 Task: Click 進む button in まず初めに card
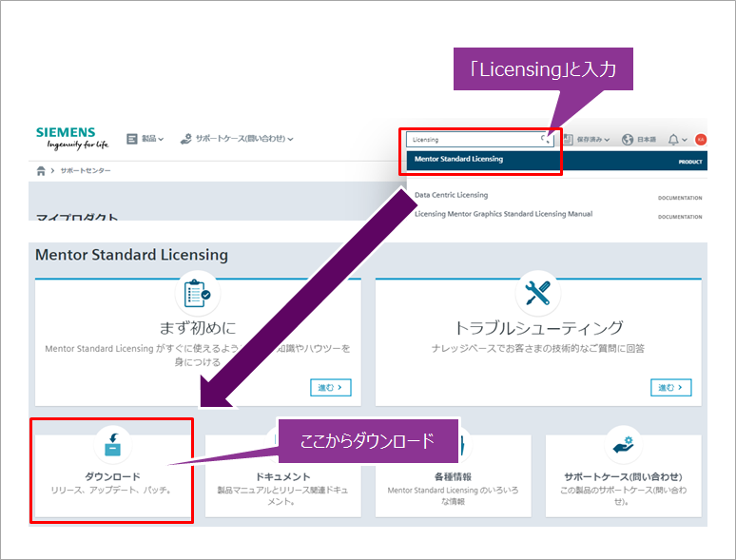click(x=331, y=387)
